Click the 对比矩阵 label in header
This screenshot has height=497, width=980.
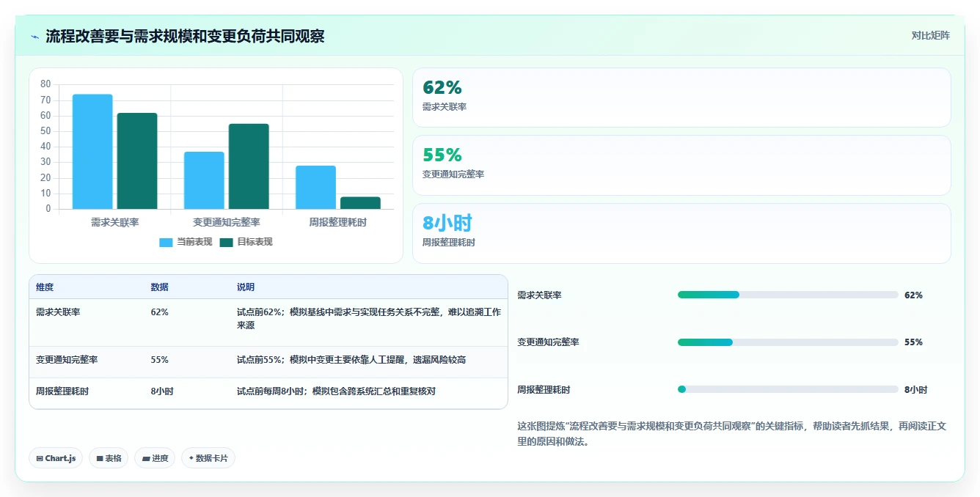click(x=930, y=35)
